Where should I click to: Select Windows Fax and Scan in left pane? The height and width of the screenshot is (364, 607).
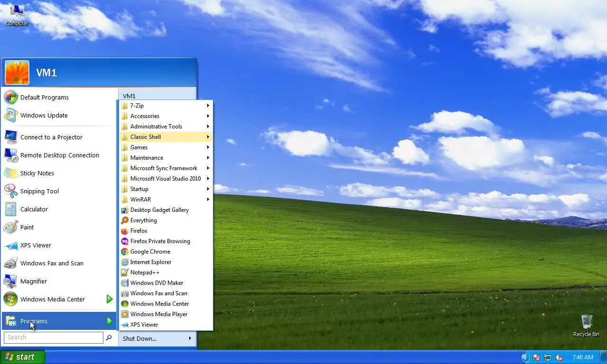click(x=59, y=263)
